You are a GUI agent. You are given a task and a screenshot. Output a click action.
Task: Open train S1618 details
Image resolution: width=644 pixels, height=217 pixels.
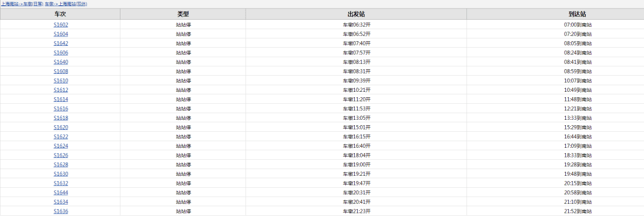61,118
